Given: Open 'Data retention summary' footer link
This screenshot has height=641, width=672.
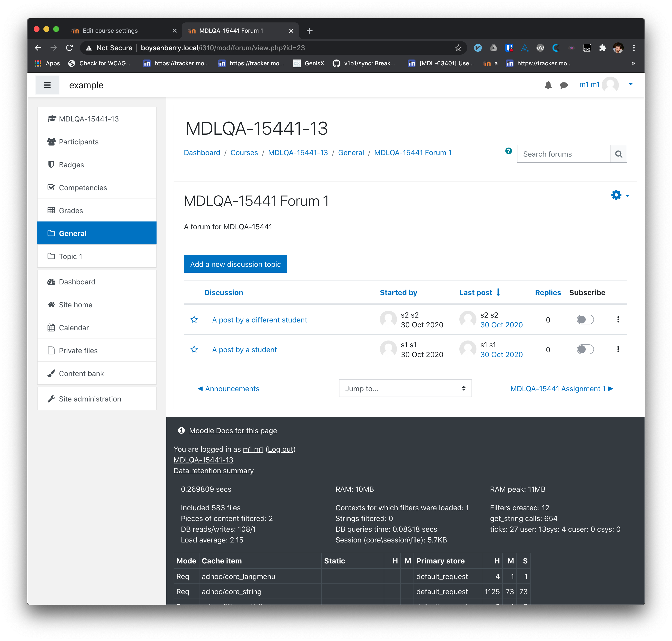Looking at the screenshot, I should coord(214,471).
